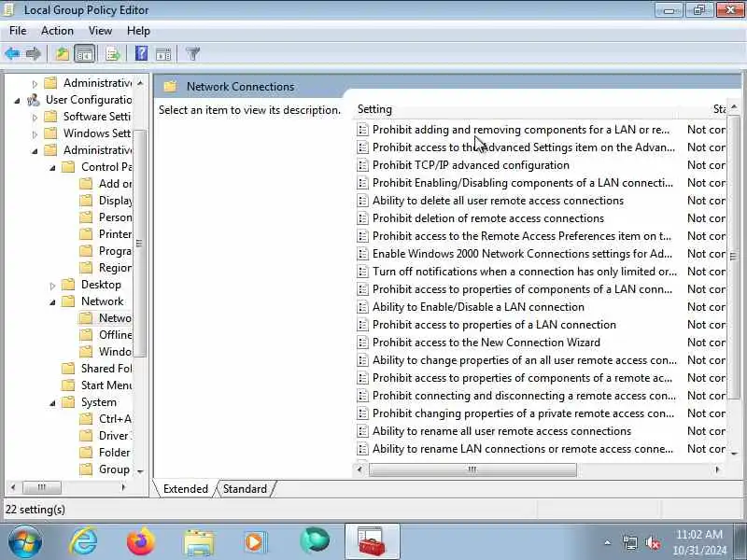Click the folder icon of the Desktop tree node
This screenshot has height=560, width=747.
68,285
